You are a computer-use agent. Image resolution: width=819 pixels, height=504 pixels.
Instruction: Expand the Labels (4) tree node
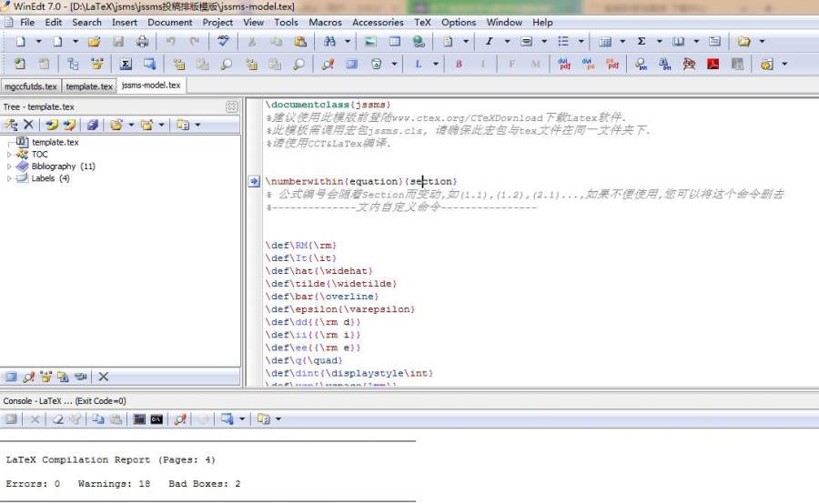[10, 178]
